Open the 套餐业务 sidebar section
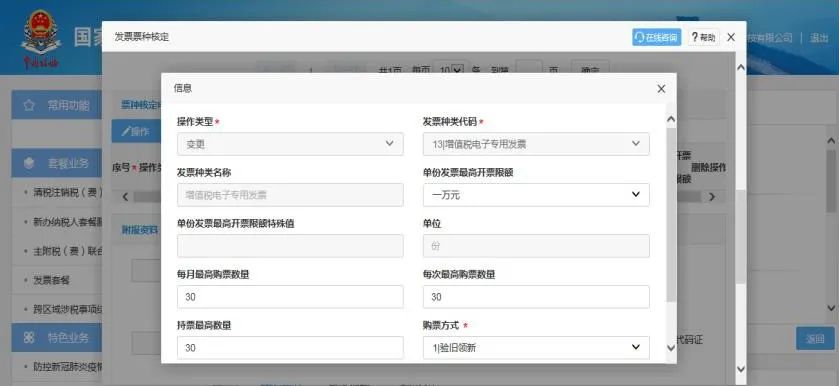The height and width of the screenshot is (386, 839). tap(57, 163)
